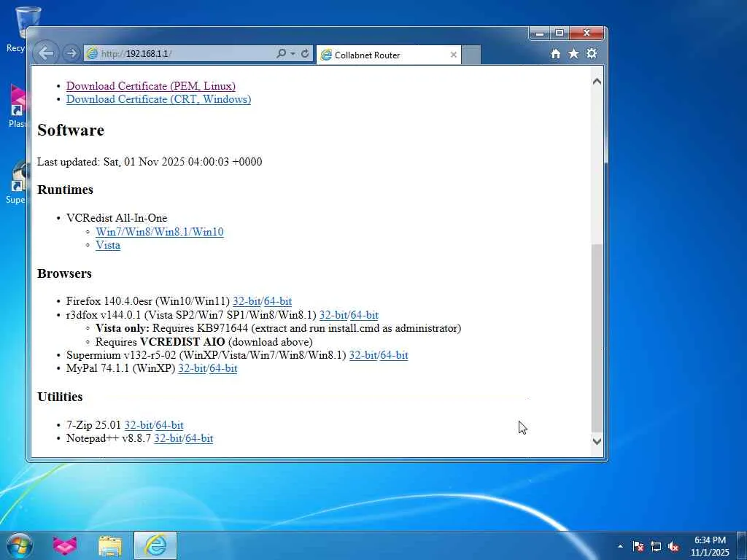Click the Last updated timestamp line
This screenshot has height=560, width=747.
tap(150, 161)
